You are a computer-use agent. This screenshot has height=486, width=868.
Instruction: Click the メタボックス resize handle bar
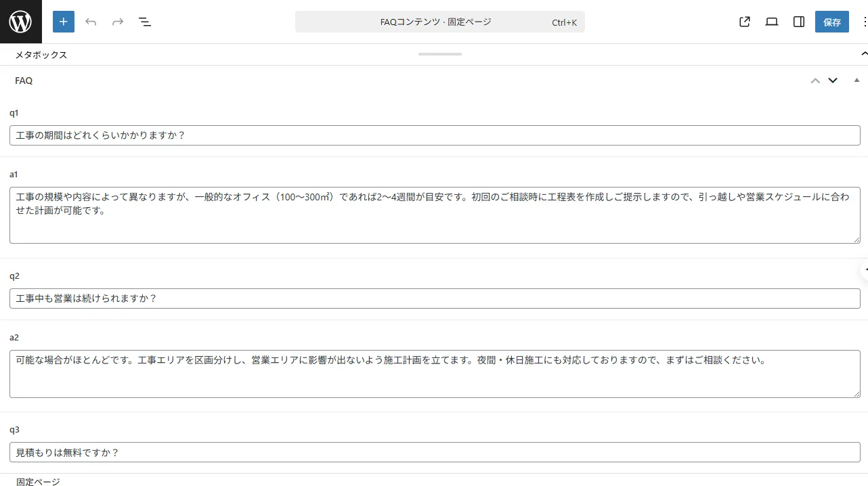[440, 54]
